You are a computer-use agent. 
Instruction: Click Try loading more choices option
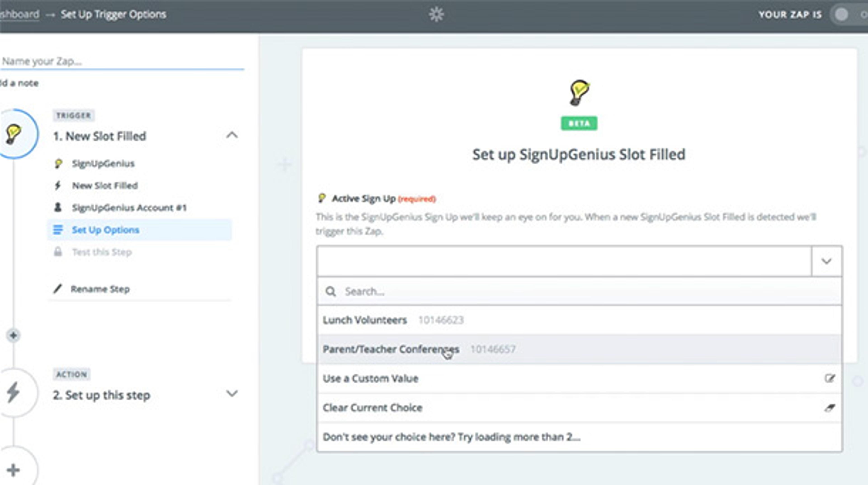[452, 437]
